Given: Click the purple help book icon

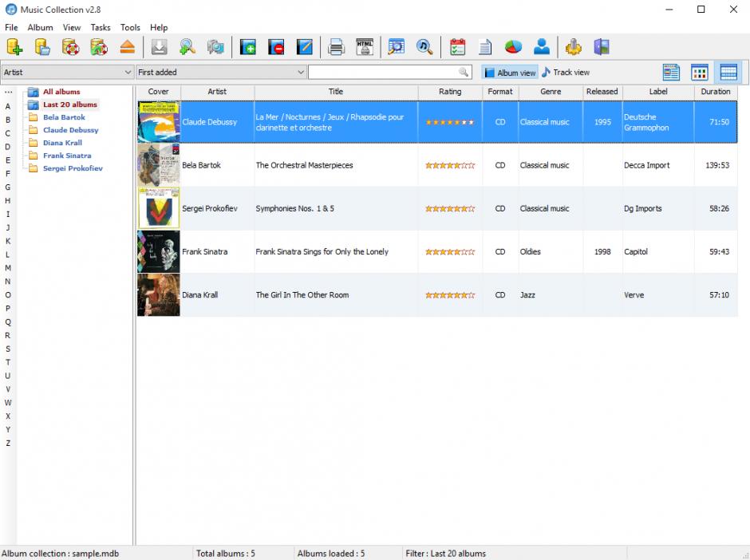Looking at the screenshot, I should pos(602,47).
